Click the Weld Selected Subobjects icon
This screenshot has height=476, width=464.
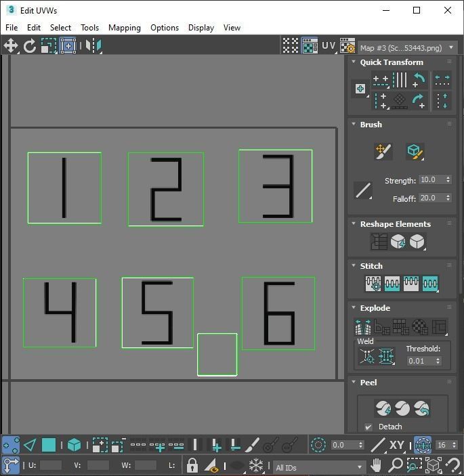(x=386, y=356)
